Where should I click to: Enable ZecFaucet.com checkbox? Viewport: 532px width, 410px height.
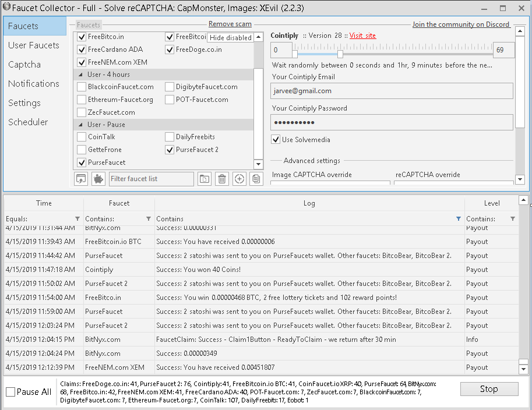click(82, 112)
